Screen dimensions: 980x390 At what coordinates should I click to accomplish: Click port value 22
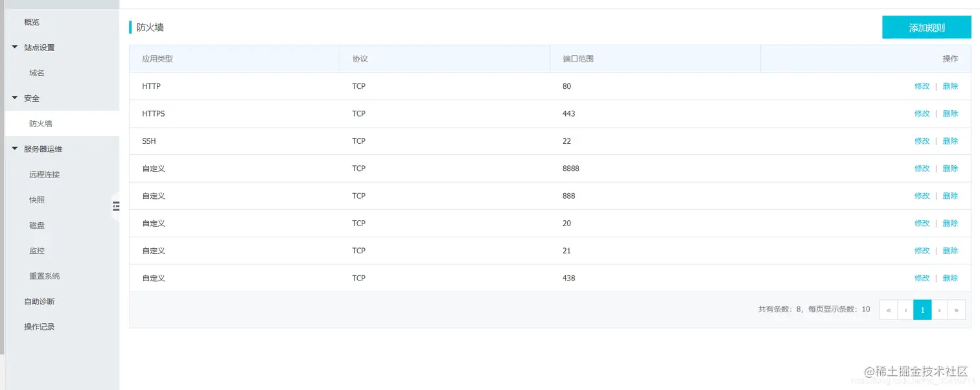coord(567,141)
